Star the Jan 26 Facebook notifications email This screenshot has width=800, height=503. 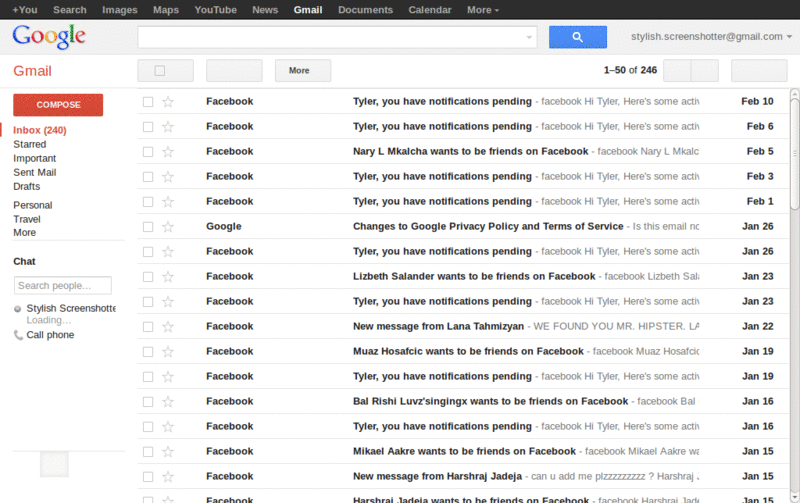(x=168, y=252)
